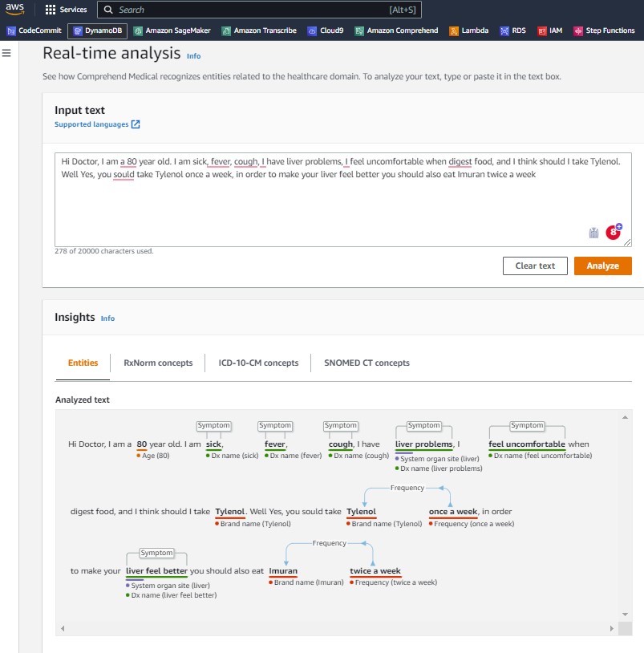Click the Info link next to Insights
This screenshot has width=644, height=653.
point(107,318)
